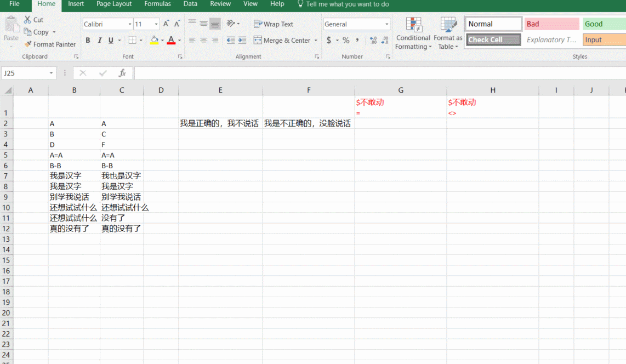Click the Increase Indent icon

pos(243,41)
